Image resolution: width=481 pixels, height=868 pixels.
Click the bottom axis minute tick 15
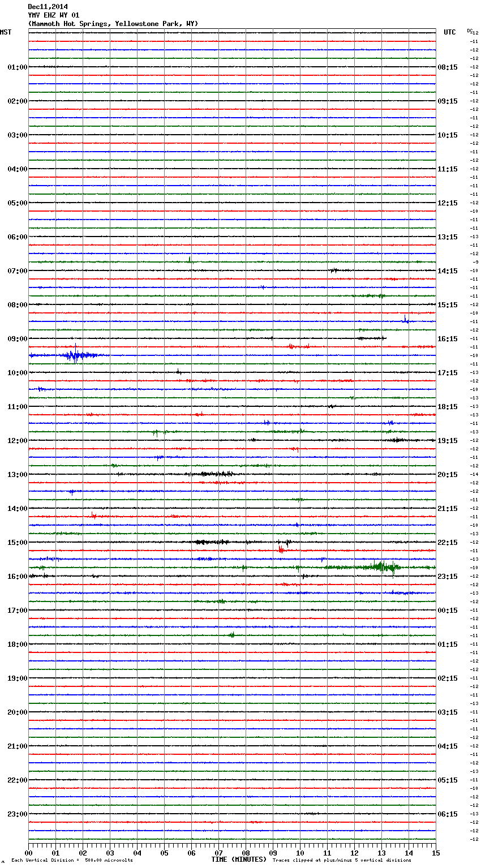tap(436, 853)
